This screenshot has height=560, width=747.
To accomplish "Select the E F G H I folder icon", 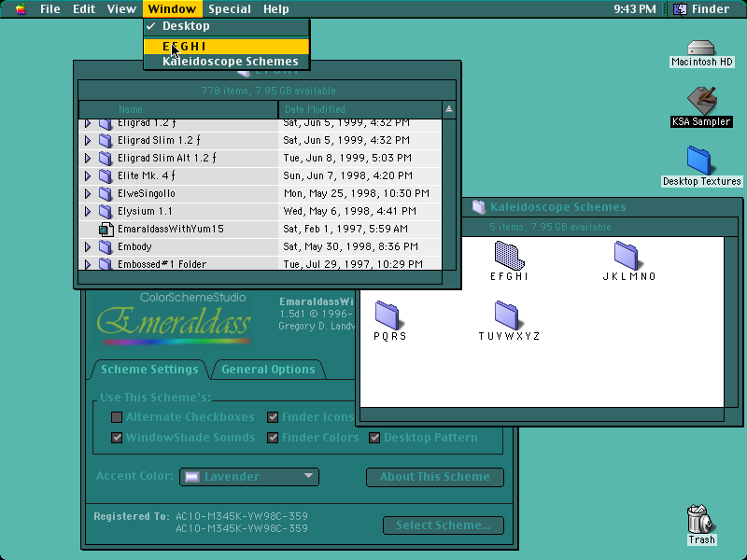I will pyautogui.click(x=509, y=255).
